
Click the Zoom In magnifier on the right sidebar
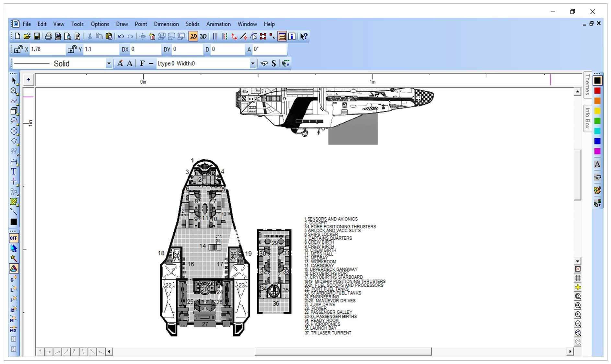point(578,314)
